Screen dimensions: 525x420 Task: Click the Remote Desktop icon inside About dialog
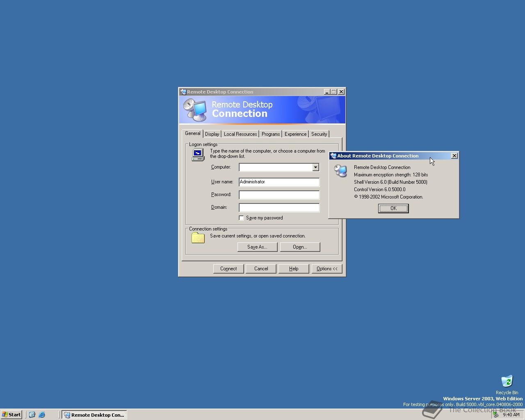(x=340, y=171)
